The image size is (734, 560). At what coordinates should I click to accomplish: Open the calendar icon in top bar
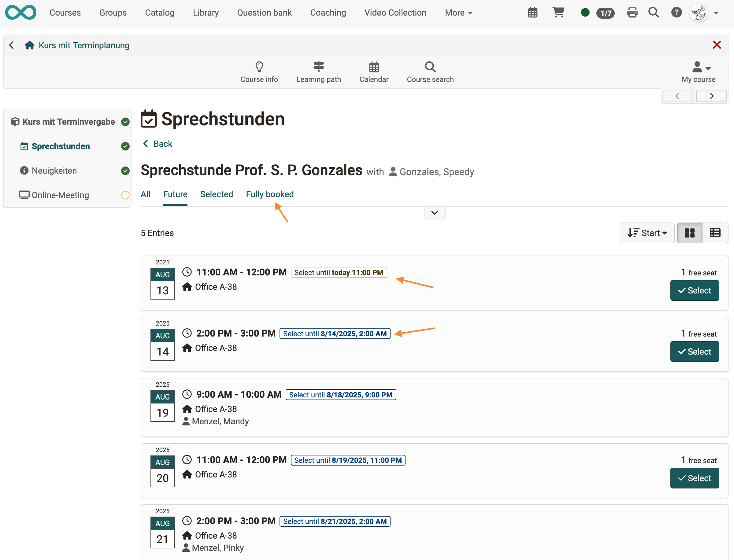[x=532, y=13]
